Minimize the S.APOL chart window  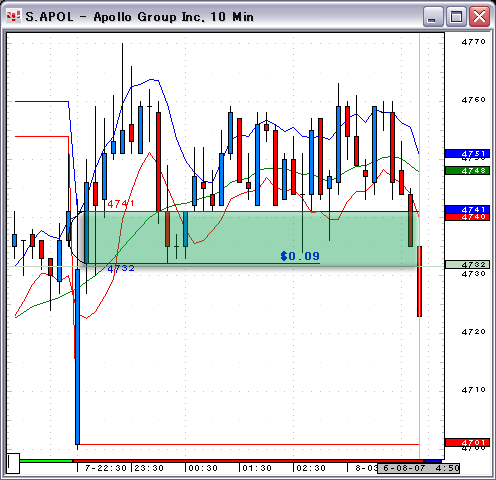coord(433,17)
